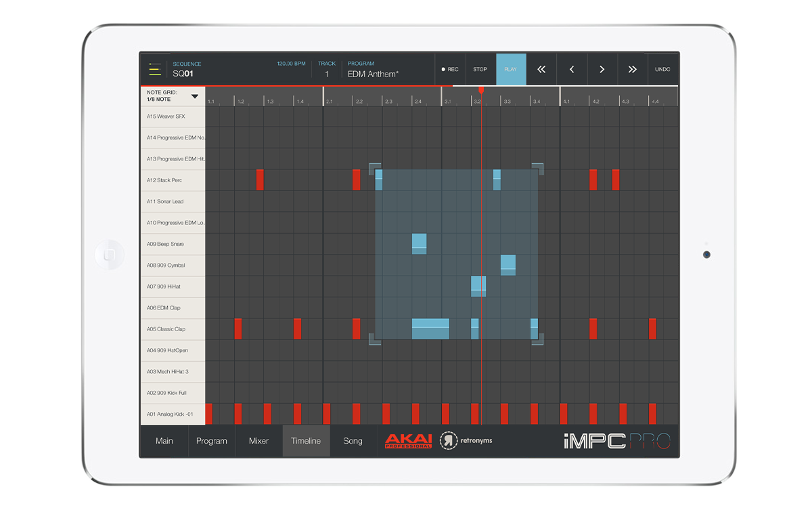Click the red playhead marker on ruler

[481, 89]
